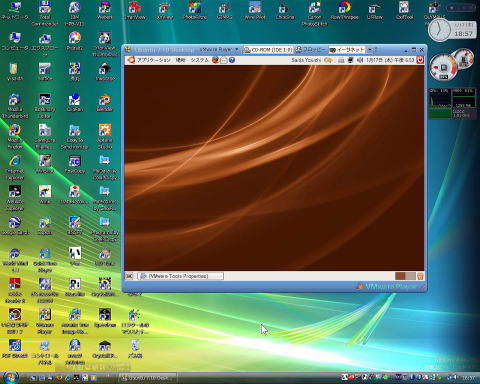Open the 場所 menu in Ubuntu panel
480x384 pixels.
click(180, 60)
